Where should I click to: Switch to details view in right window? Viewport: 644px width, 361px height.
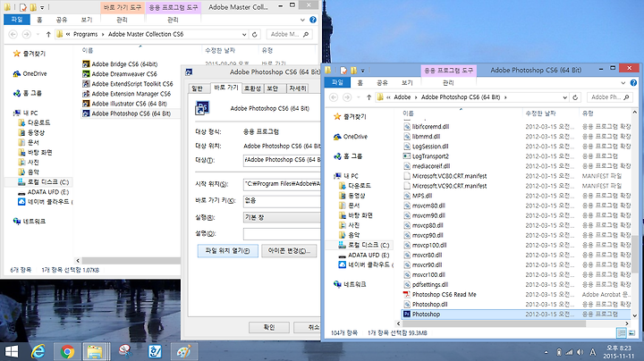pyautogui.click(x=622, y=332)
